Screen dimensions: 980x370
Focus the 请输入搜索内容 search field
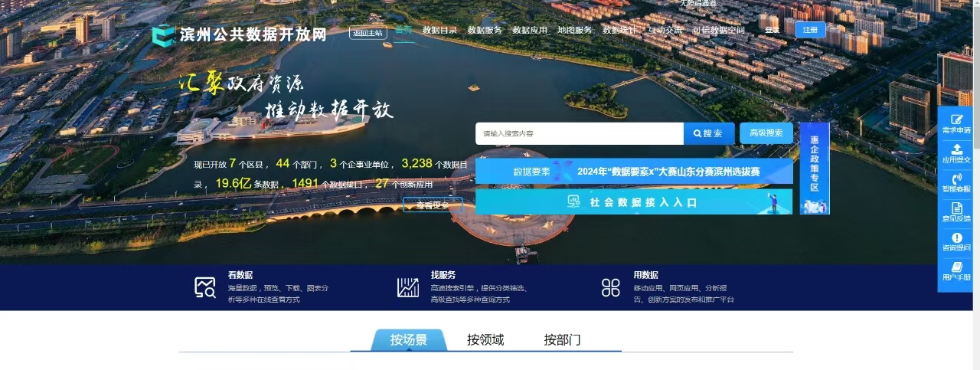(x=580, y=133)
